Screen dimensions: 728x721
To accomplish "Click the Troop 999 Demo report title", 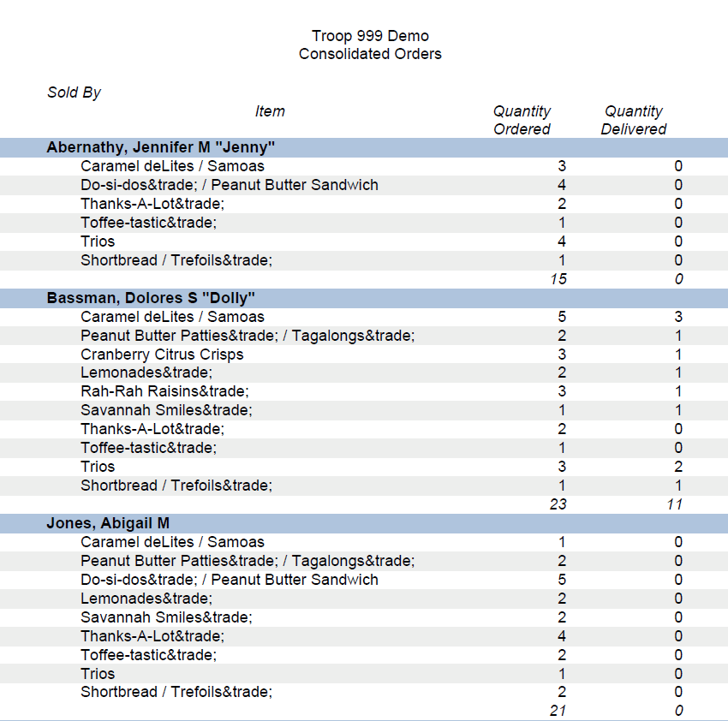I will tap(370, 36).
